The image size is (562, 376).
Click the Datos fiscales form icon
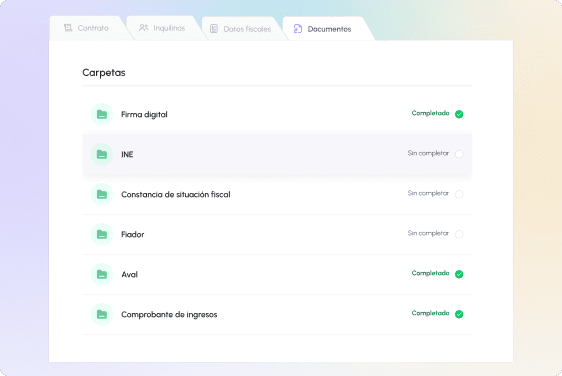[x=214, y=29]
